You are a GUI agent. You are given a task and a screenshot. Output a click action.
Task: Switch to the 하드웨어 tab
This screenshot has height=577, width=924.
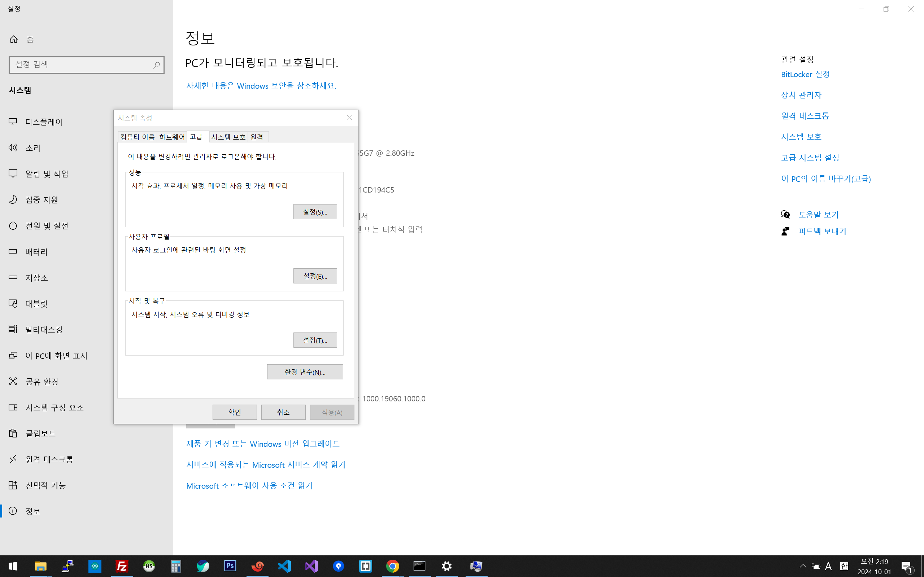tap(172, 137)
